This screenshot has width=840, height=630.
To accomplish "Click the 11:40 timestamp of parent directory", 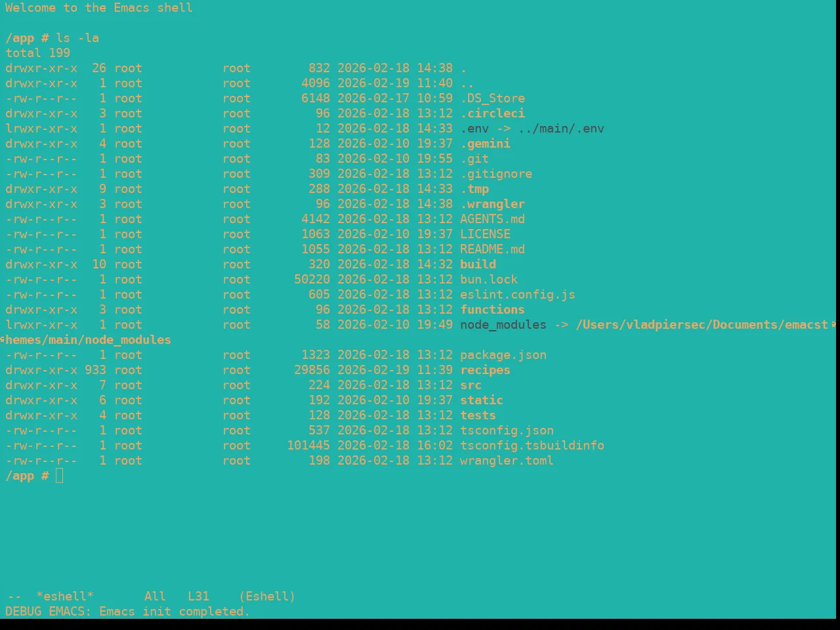I will tap(434, 83).
